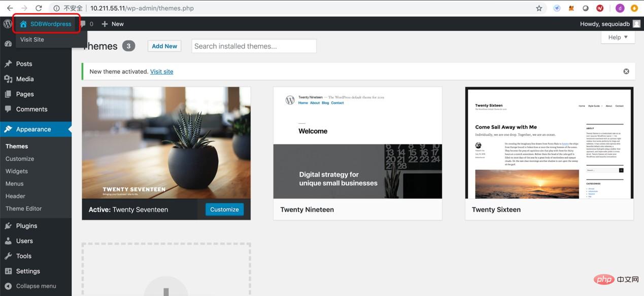The image size is (644, 296).
Task: Click the Active: Twenty Seventeen label
Action: click(x=128, y=209)
